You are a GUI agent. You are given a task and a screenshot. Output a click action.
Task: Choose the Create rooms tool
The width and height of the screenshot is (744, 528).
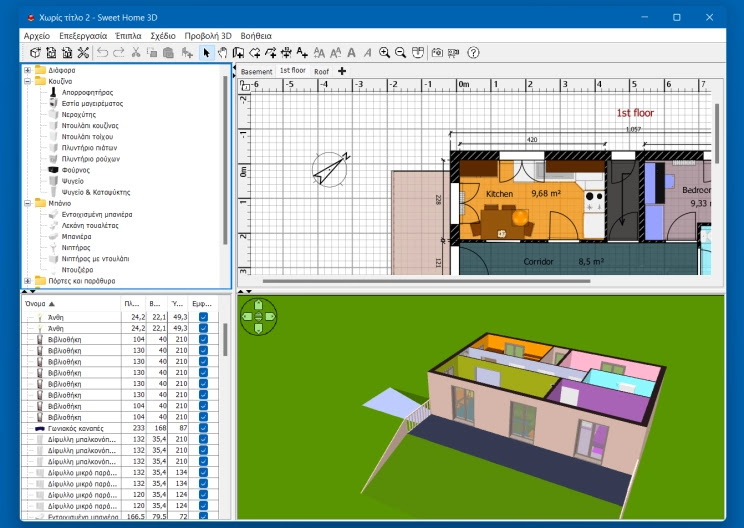point(254,53)
